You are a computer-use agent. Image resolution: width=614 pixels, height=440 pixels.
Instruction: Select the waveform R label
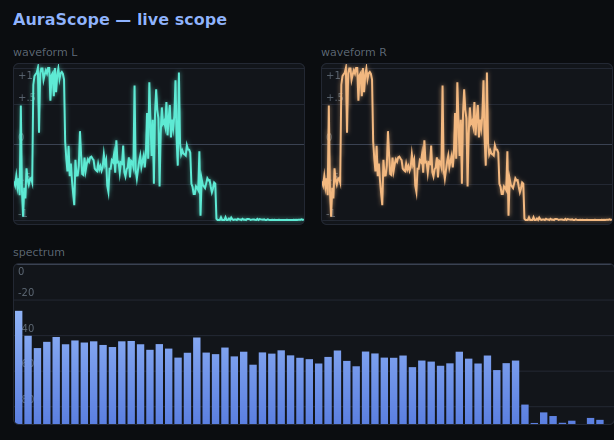pos(354,52)
